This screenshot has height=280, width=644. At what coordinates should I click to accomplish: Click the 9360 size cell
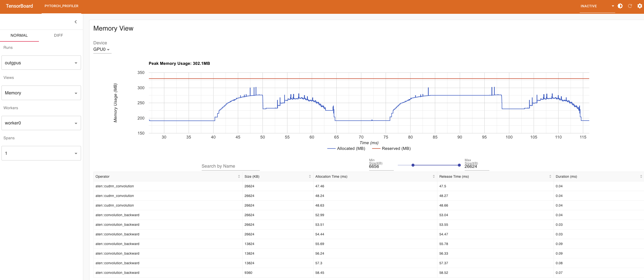pyautogui.click(x=278, y=273)
